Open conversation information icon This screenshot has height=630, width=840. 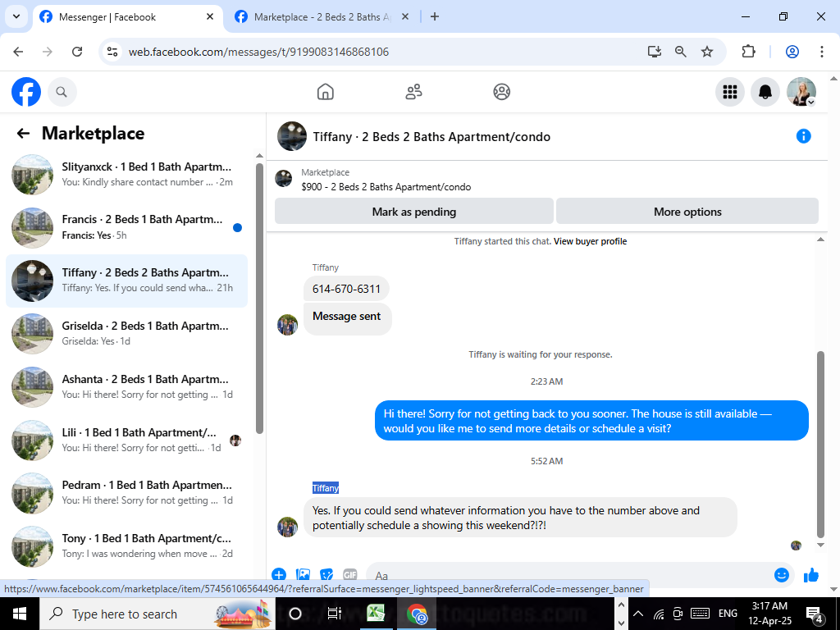click(803, 136)
